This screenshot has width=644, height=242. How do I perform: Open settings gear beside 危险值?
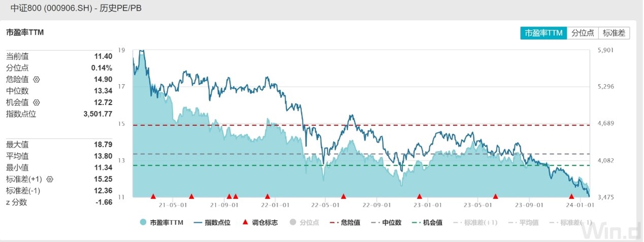(x=36, y=80)
